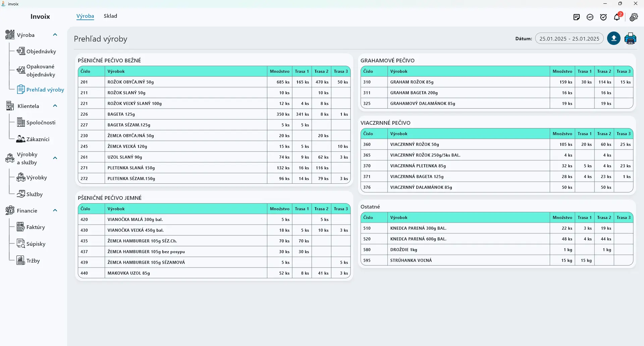Click the notes icon in top bar

577,17
